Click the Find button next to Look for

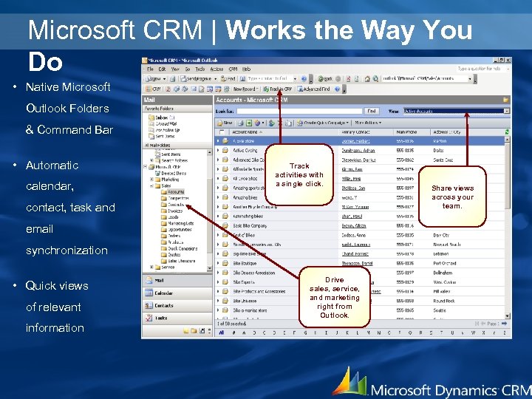372,111
